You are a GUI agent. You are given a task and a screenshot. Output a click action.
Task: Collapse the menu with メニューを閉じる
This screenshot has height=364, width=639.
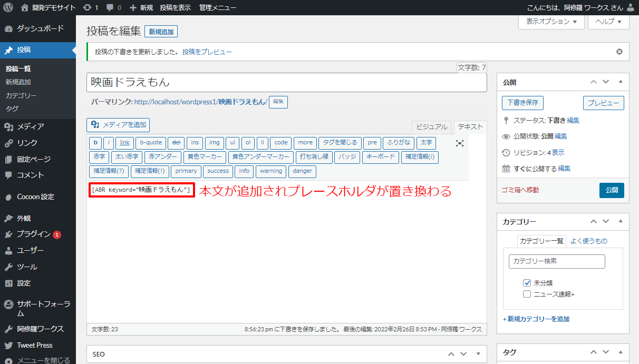tap(38, 360)
